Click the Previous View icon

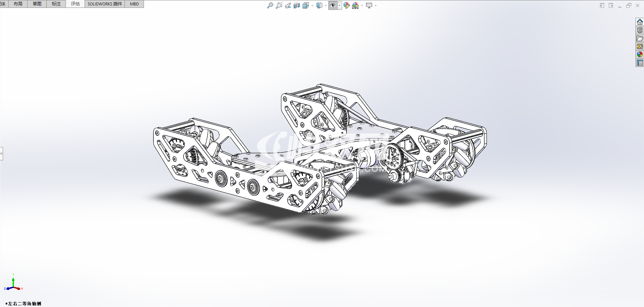[288, 5]
